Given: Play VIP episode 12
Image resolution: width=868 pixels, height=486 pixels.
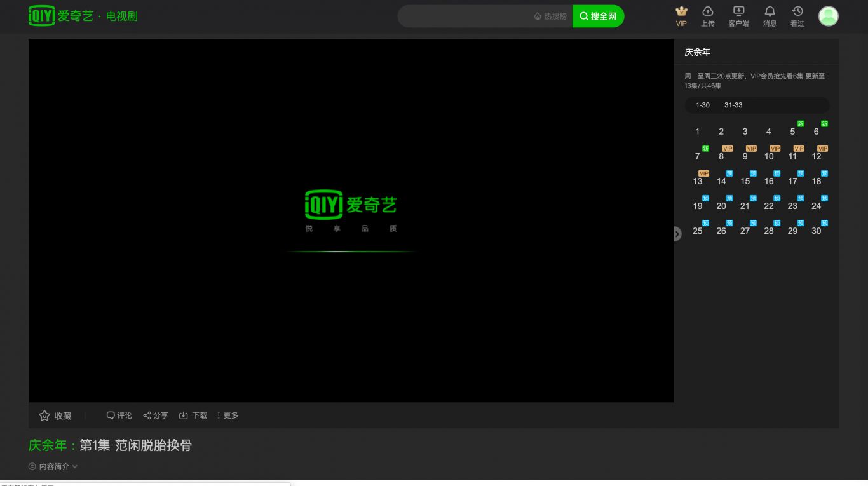Looking at the screenshot, I should pyautogui.click(x=817, y=156).
